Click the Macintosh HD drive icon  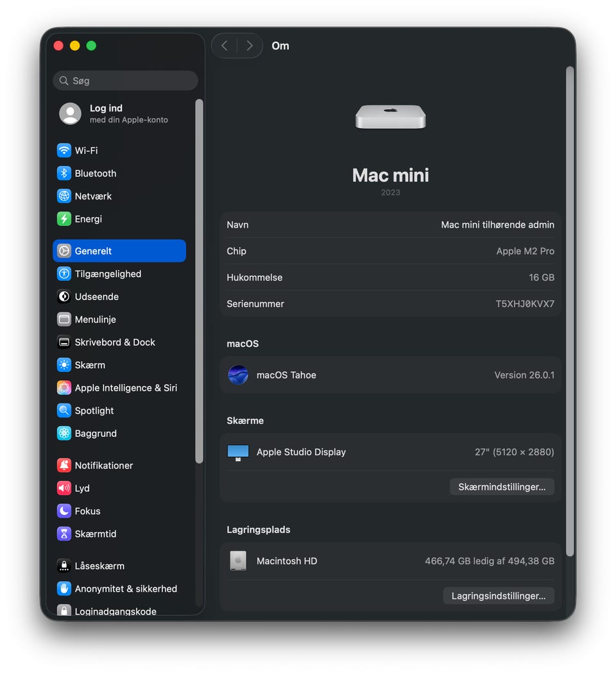pyautogui.click(x=238, y=560)
